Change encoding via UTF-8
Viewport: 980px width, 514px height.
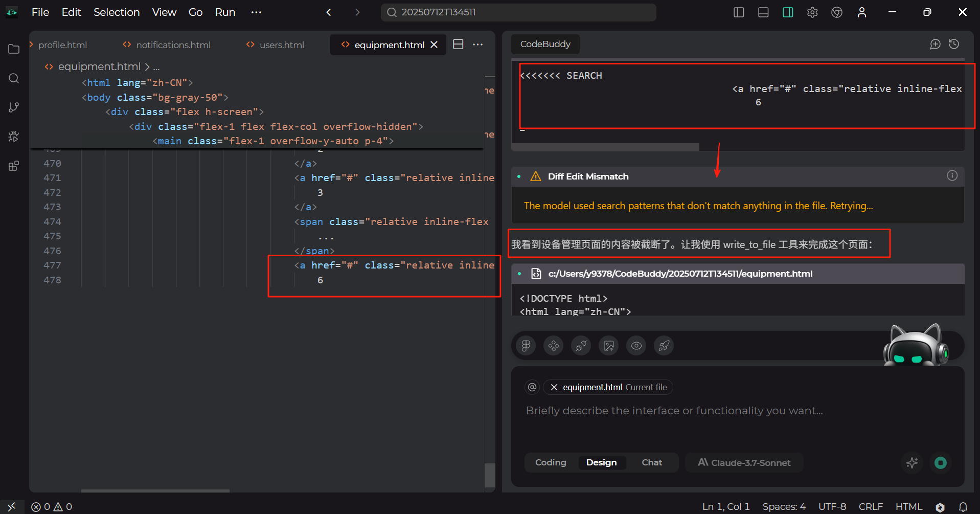[x=832, y=506]
